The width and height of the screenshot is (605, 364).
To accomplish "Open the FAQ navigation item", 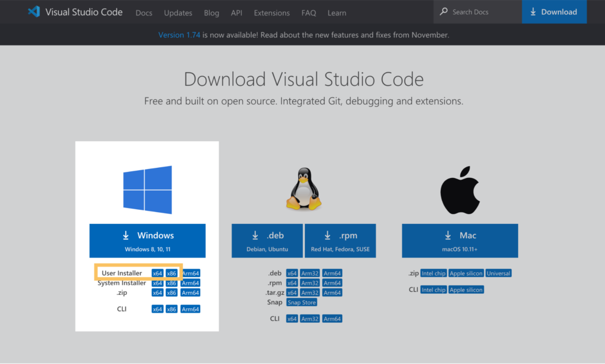I will tap(308, 13).
